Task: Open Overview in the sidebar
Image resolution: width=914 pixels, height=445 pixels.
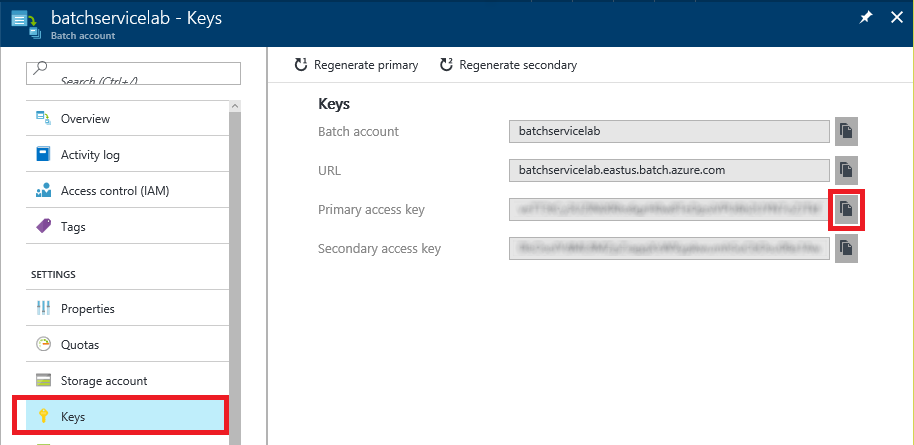Action: 128,118
